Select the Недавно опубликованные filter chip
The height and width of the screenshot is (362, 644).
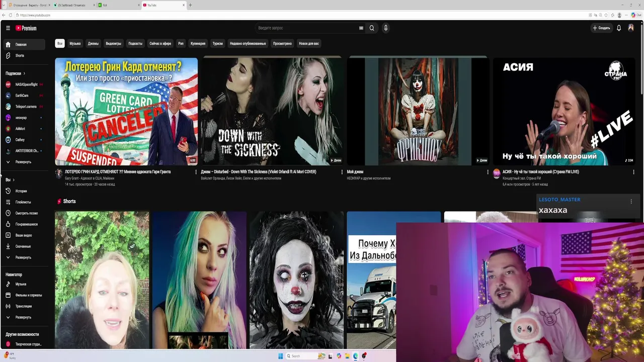click(x=248, y=44)
